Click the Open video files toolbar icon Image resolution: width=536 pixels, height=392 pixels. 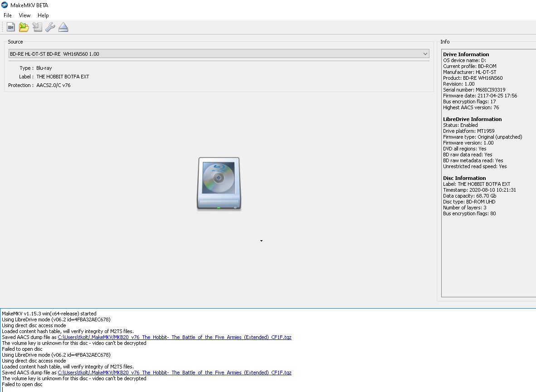(10, 27)
